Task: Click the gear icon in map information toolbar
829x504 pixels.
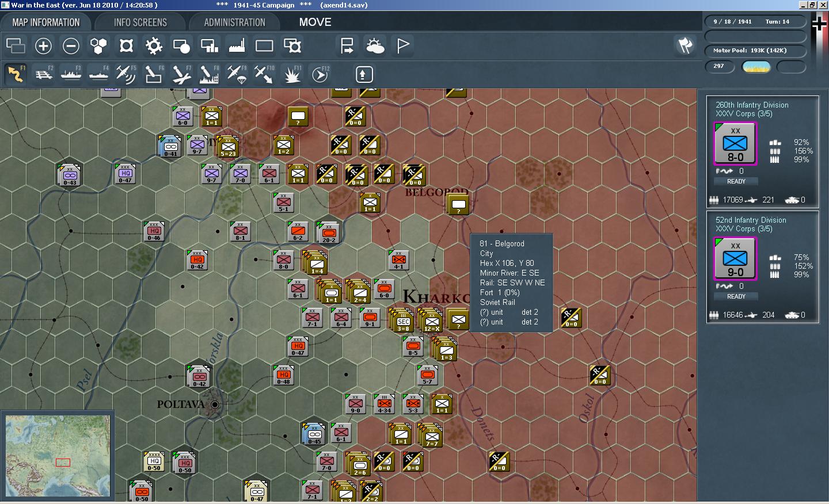Action: click(x=154, y=45)
